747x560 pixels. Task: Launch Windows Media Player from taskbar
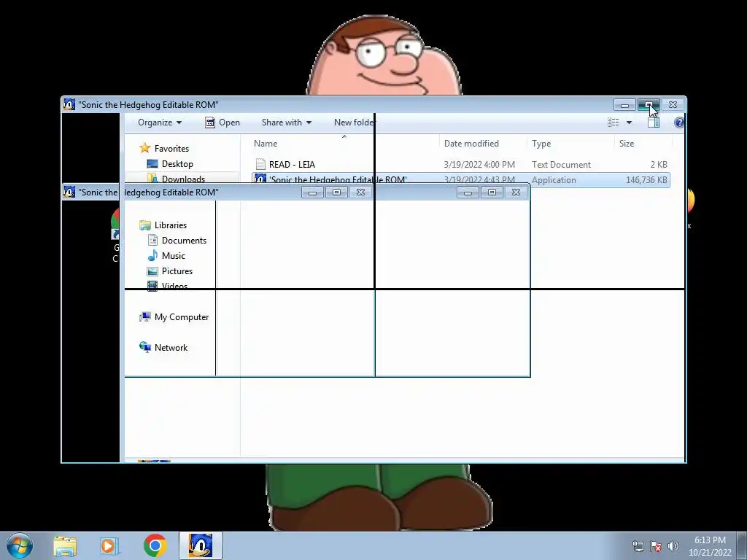(x=109, y=545)
